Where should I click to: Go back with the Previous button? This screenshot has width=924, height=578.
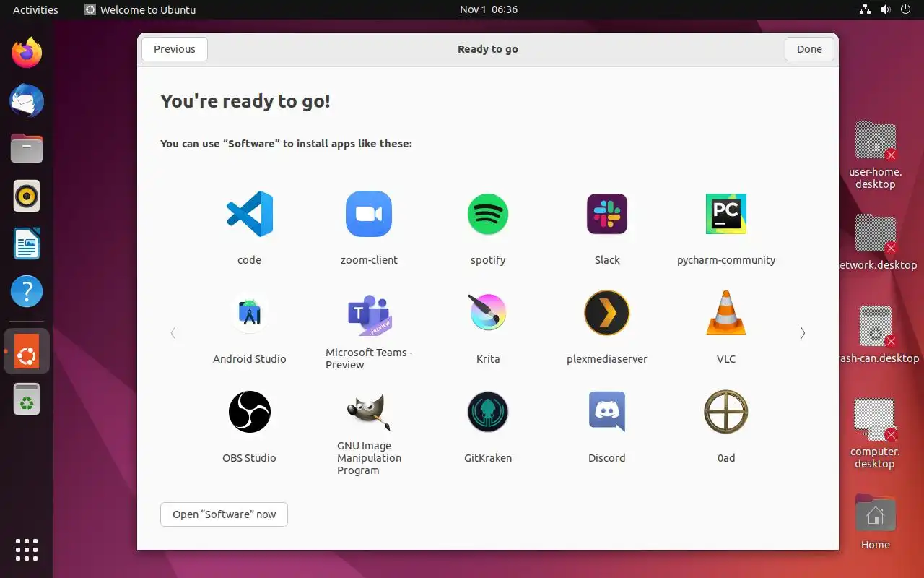click(x=175, y=49)
